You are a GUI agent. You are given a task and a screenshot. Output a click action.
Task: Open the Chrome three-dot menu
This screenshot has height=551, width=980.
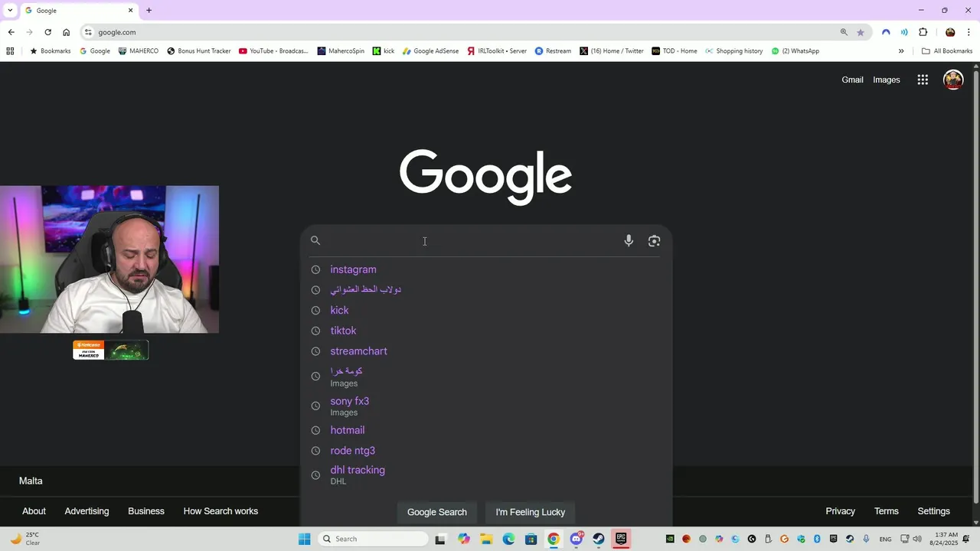click(x=969, y=32)
